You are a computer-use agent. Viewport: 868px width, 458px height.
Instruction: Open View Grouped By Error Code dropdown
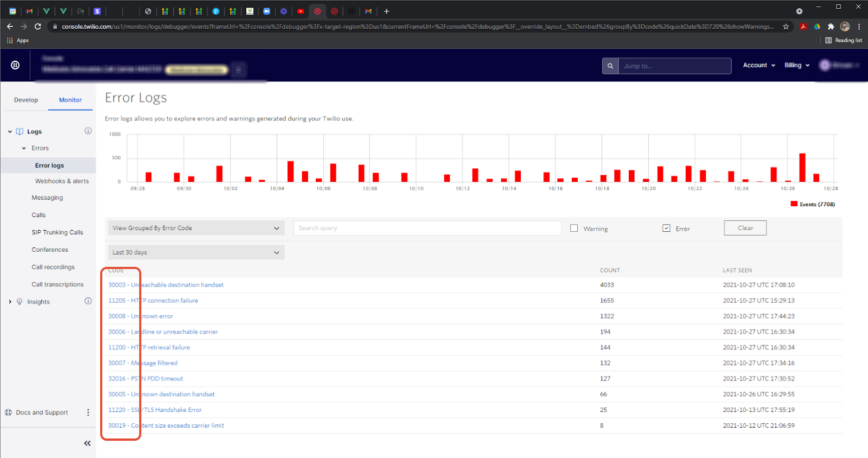[x=196, y=228]
